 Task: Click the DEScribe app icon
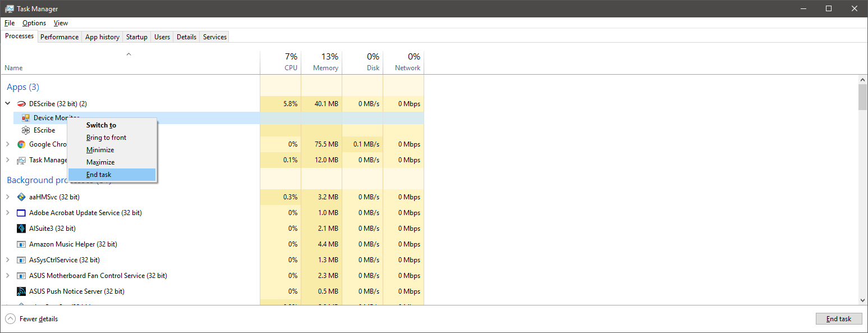21,104
